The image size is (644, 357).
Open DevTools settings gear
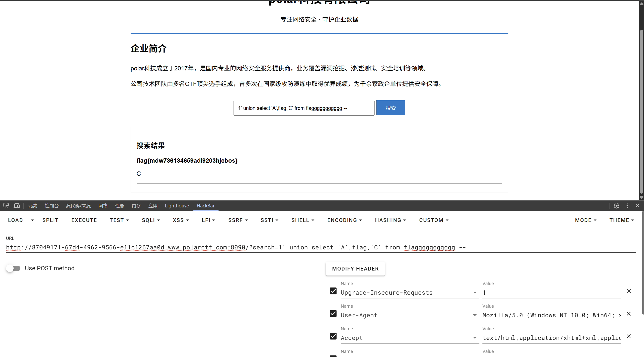click(616, 206)
